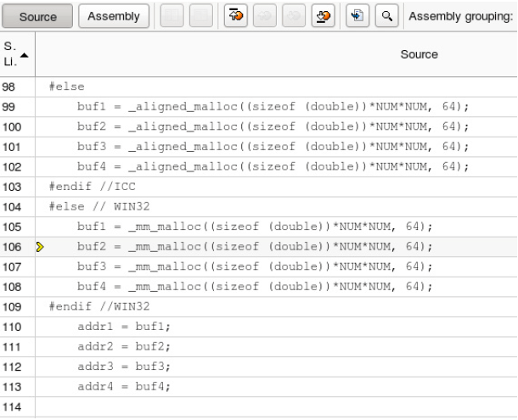The image size is (518, 420).
Task: Click the magnifier search icon
Action: click(387, 15)
